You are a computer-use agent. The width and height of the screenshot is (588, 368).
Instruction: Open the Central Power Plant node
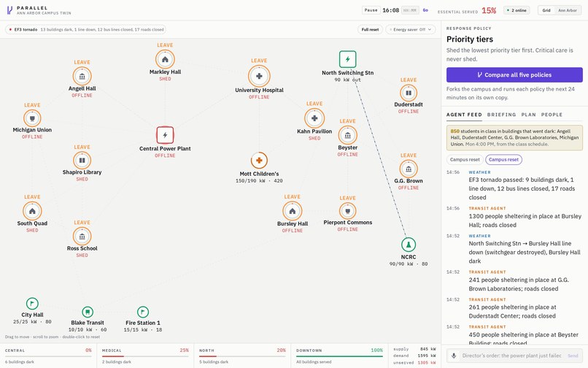click(165, 135)
